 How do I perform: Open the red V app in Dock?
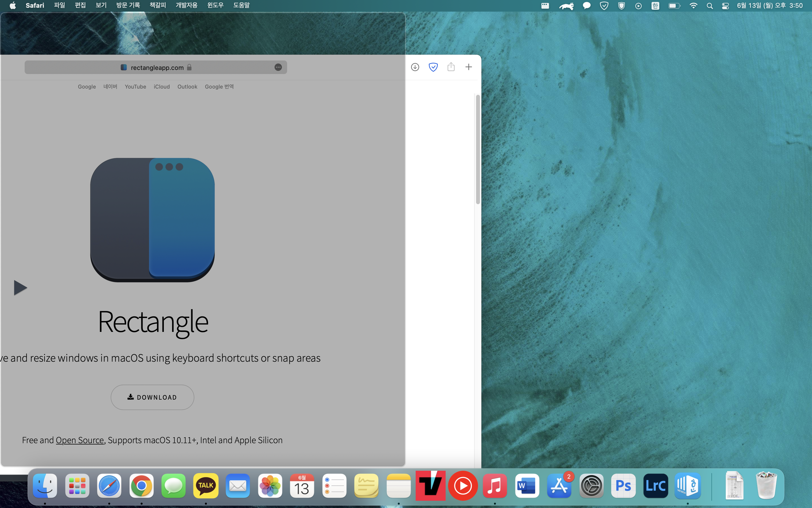430,486
